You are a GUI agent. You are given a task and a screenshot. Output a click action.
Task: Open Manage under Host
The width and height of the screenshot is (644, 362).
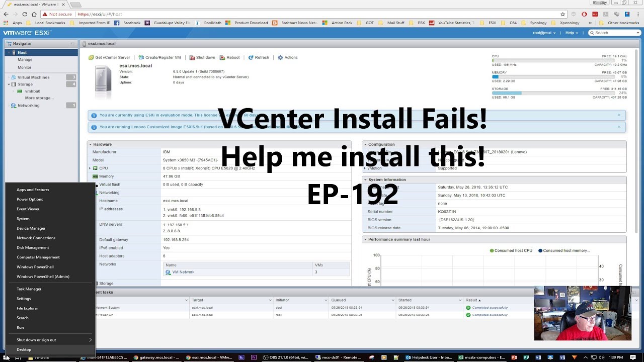click(x=25, y=60)
